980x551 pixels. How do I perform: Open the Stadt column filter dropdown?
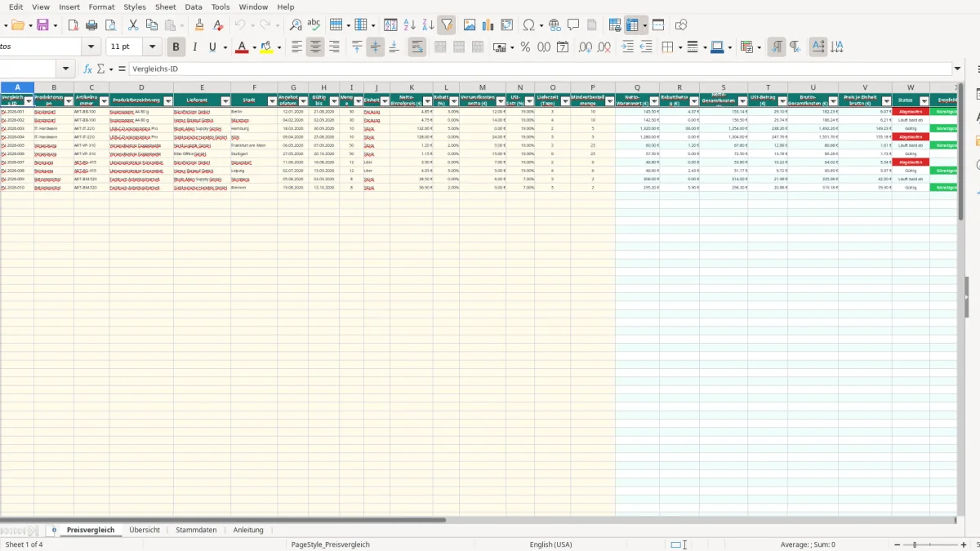point(273,102)
